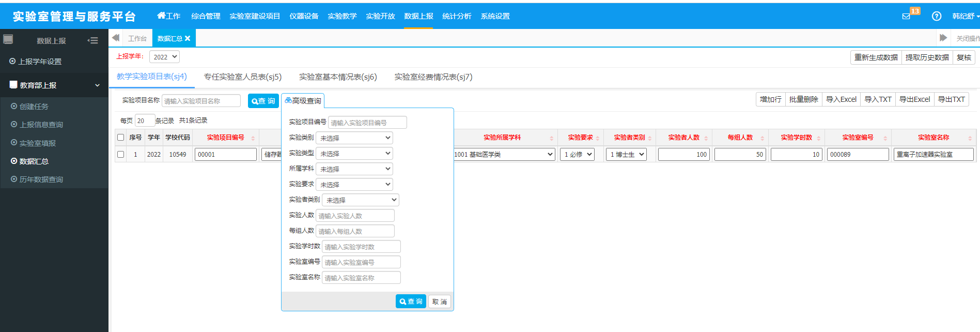Sort by 实验者类别 column arrows
The image size is (980, 332).
(650, 138)
